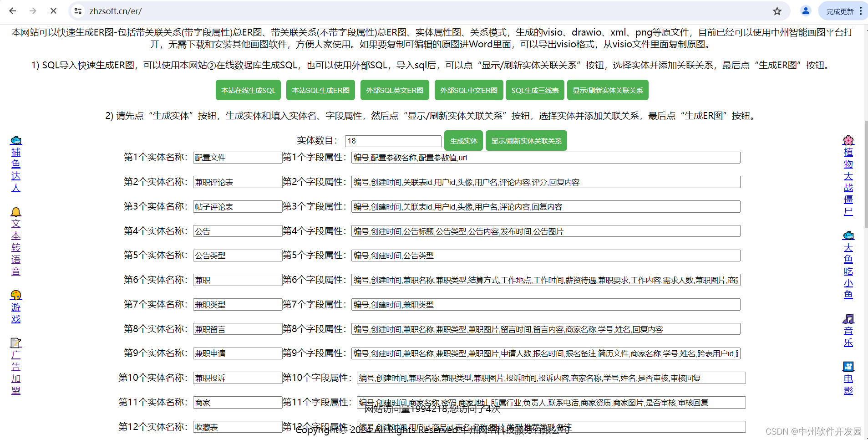Image resolution: width=868 pixels, height=440 pixels.
Task: Click the entity name field 兼职申请
Action: (x=238, y=353)
